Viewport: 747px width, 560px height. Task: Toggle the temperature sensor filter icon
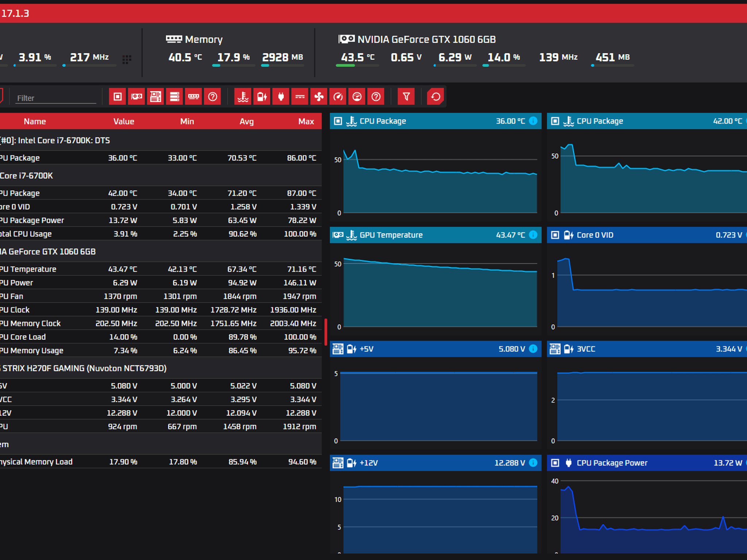click(x=243, y=97)
